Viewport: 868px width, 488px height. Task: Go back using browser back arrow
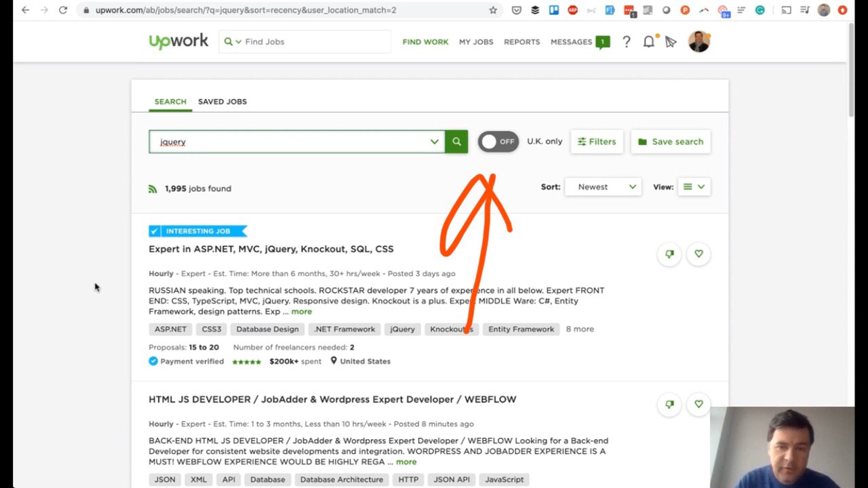(x=25, y=10)
